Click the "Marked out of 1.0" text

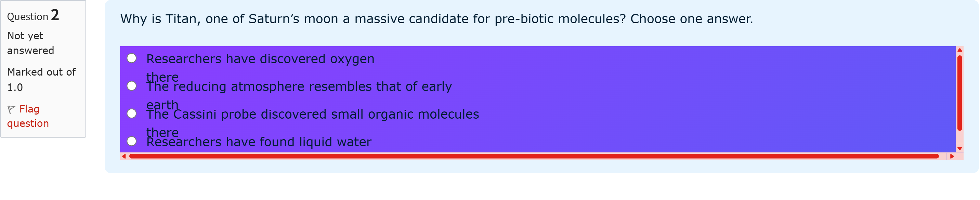click(x=41, y=79)
